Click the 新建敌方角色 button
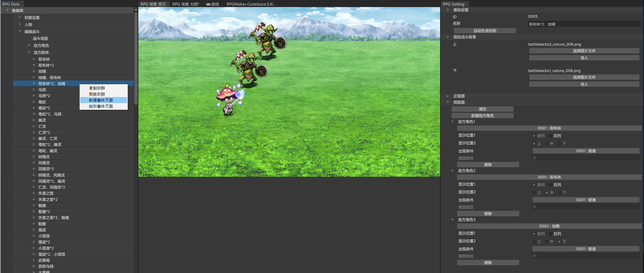The height and width of the screenshot is (273, 644). pyautogui.click(x=482, y=116)
